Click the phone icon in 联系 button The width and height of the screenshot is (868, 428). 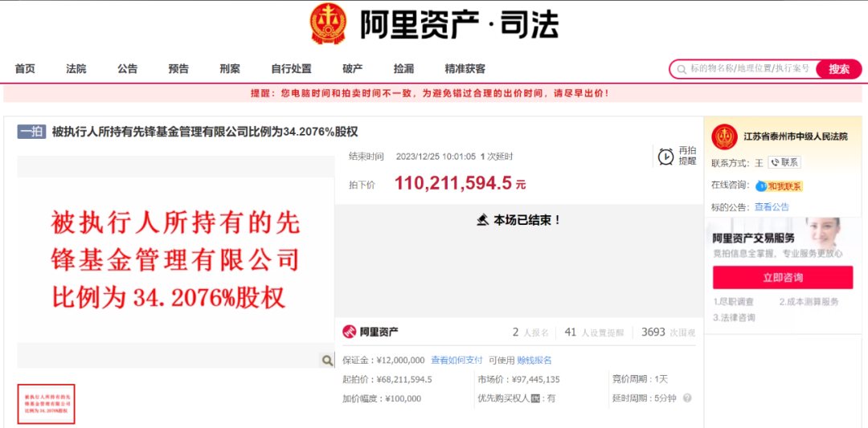(x=775, y=162)
